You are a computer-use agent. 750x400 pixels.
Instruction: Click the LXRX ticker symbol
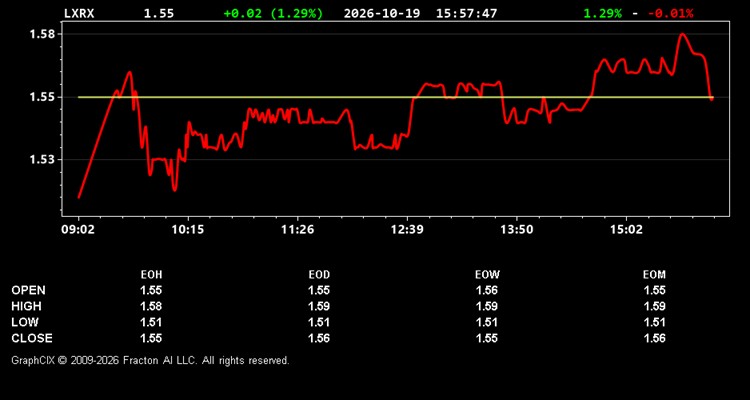click(x=79, y=13)
